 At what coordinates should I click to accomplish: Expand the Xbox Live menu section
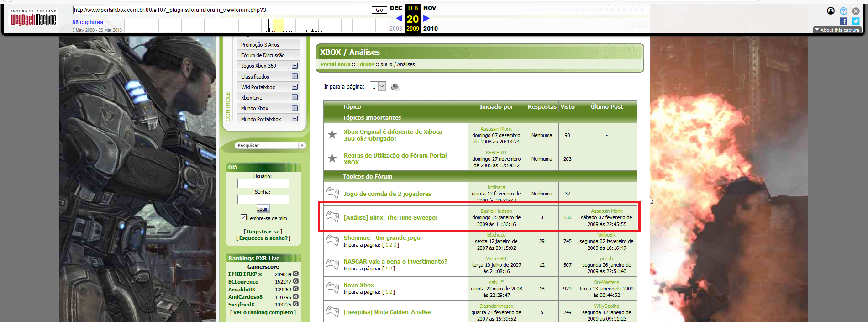(295, 97)
